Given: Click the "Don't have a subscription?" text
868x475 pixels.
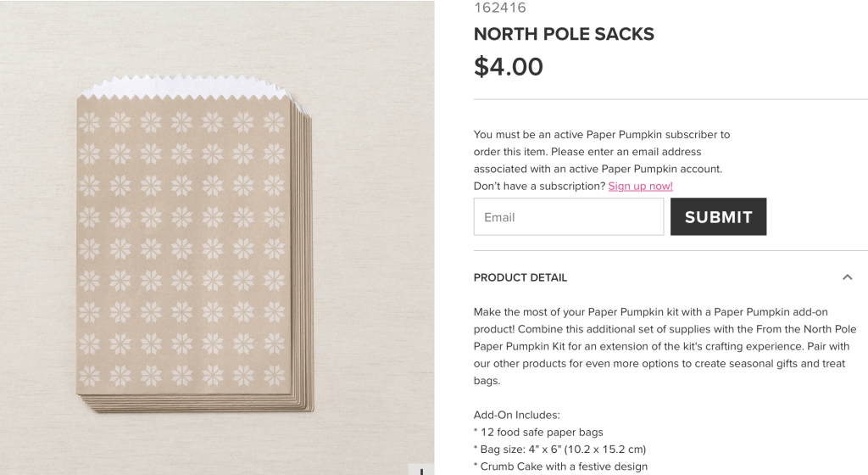Looking at the screenshot, I should coord(539,186).
